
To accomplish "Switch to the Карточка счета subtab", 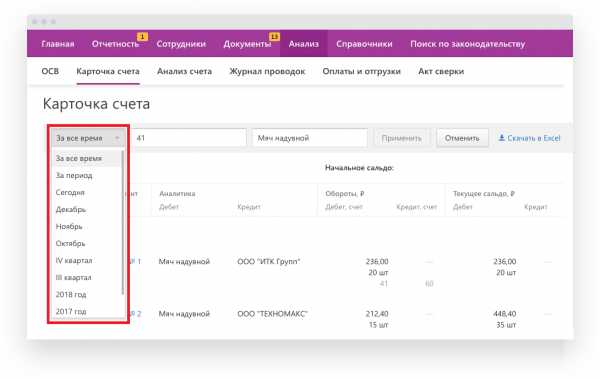I will point(108,71).
